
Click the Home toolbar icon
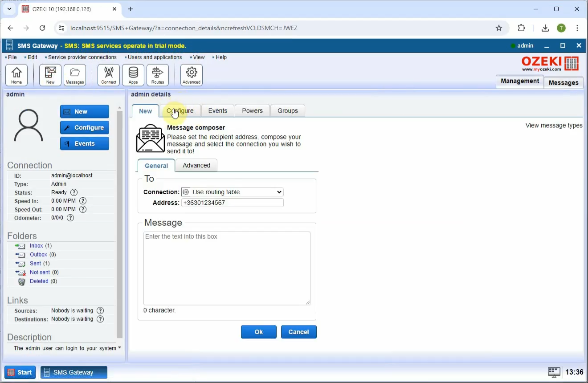(x=16, y=75)
